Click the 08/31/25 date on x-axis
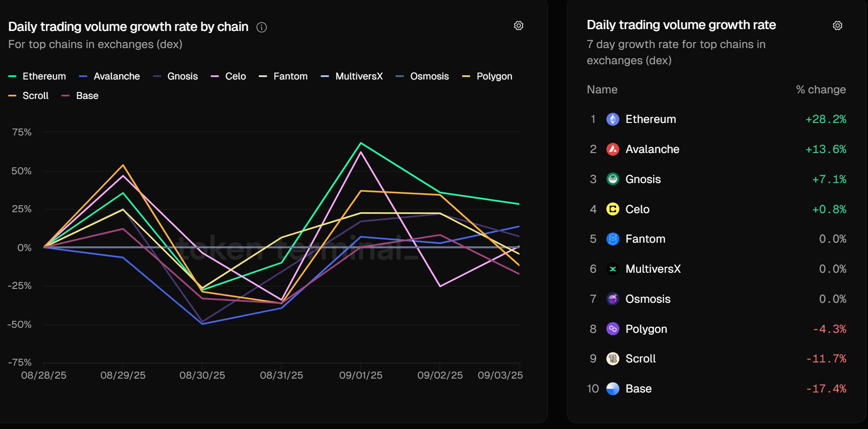This screenshot has width=868, height=429. pos(281,375)
